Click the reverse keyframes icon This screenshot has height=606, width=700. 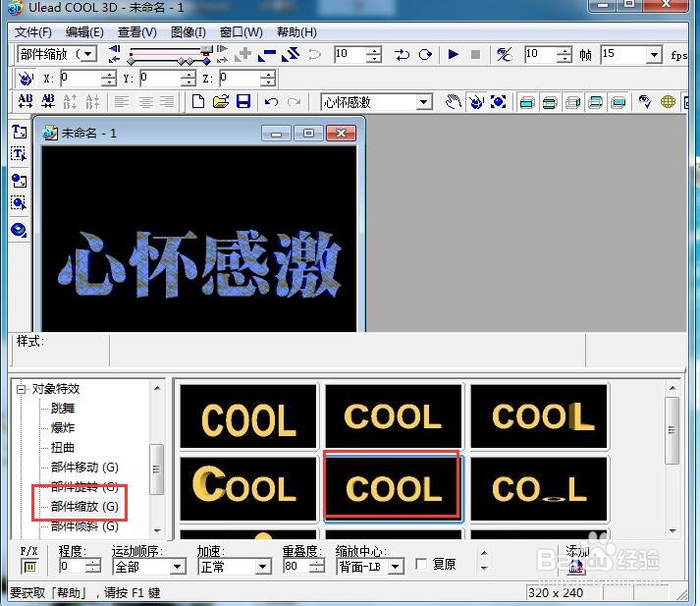click(291, 54)
